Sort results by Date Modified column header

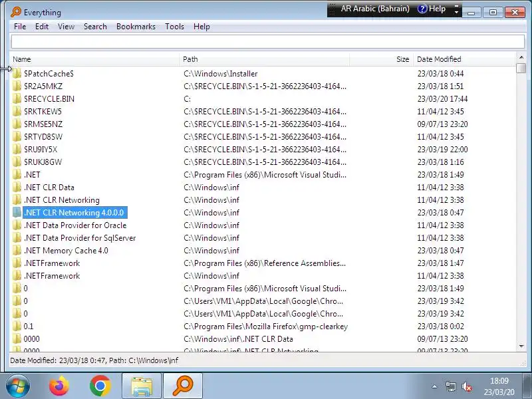click(x=464, y=59)
